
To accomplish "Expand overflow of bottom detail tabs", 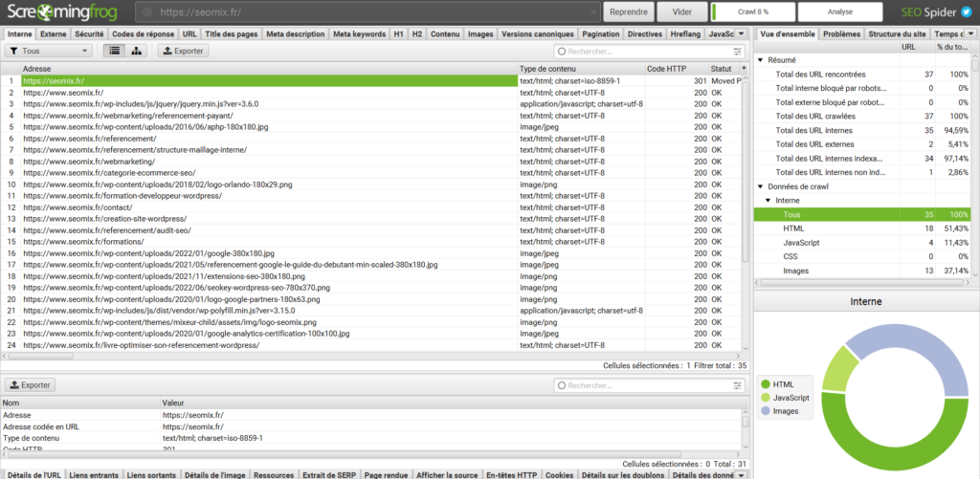I will coord(743,474).
